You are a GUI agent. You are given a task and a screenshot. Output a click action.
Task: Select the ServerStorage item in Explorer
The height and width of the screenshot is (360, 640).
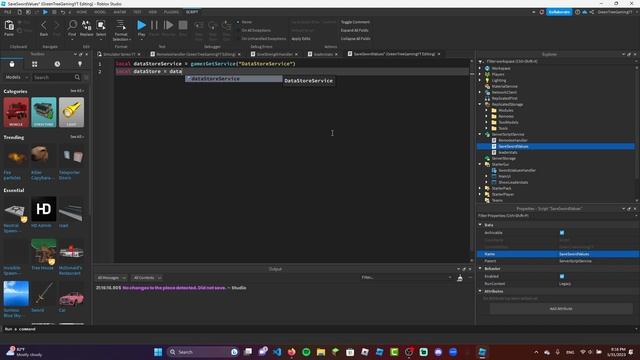coord(503,158)
